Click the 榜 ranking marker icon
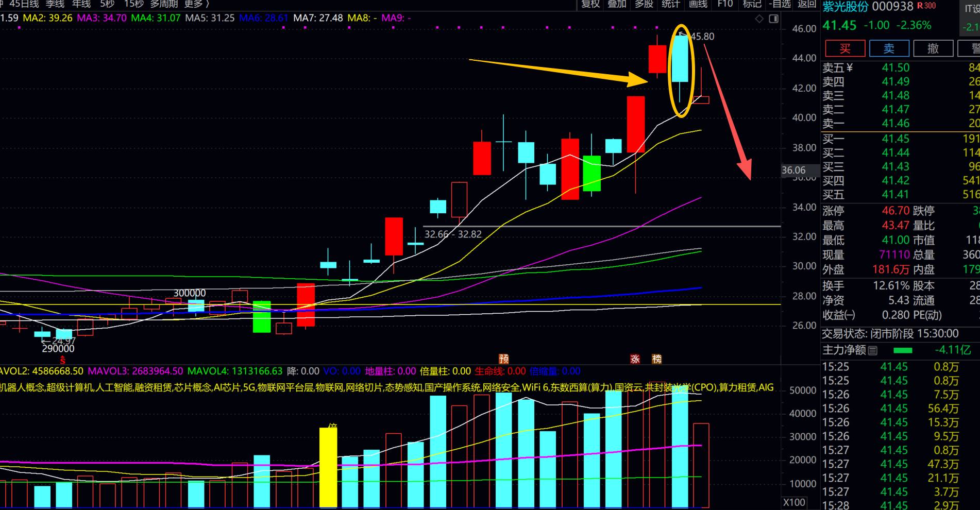Screen dimensions: 980x510 pyautogui.click(x=657, y=359)
